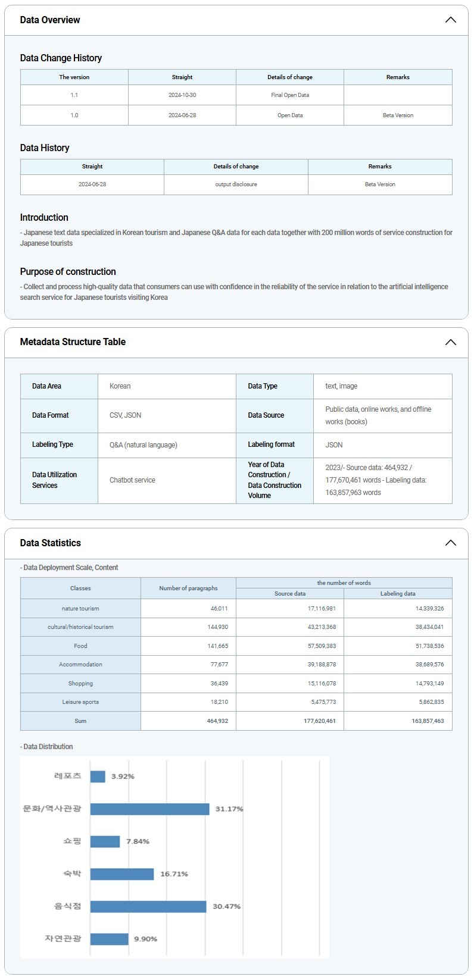This screenshot has height=980, width=474.
Task: Click the Data Overview panel title
Action: (x=50, y=20)
